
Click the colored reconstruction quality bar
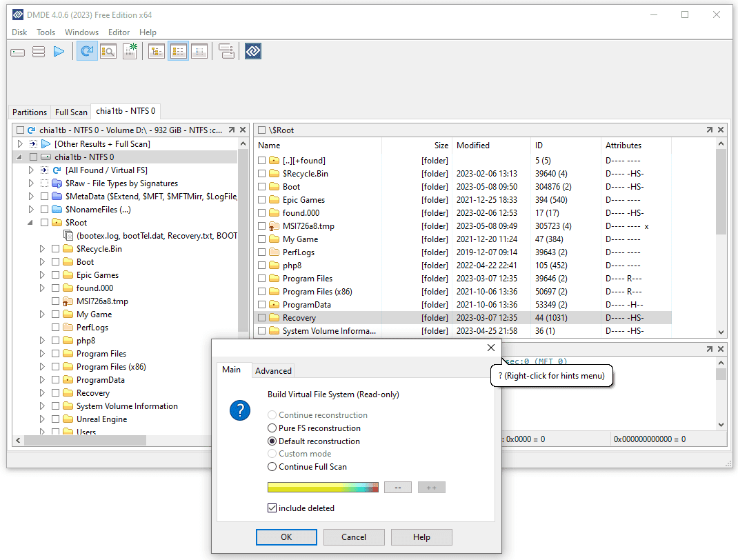(323, 488)
